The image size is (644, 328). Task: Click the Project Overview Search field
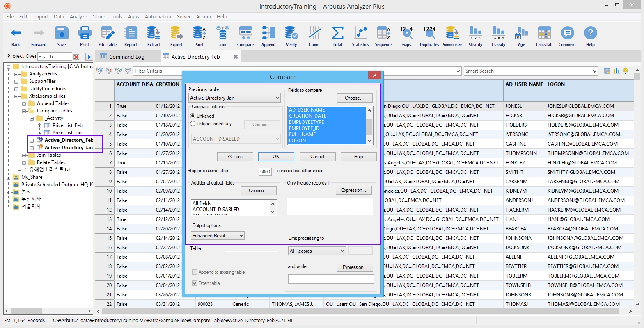tap(55, 57)
